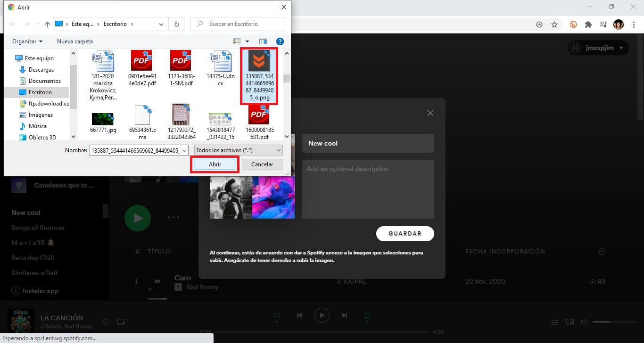Select Descargas in the navigation tree

pyautogui.click(x=36, y=70)
